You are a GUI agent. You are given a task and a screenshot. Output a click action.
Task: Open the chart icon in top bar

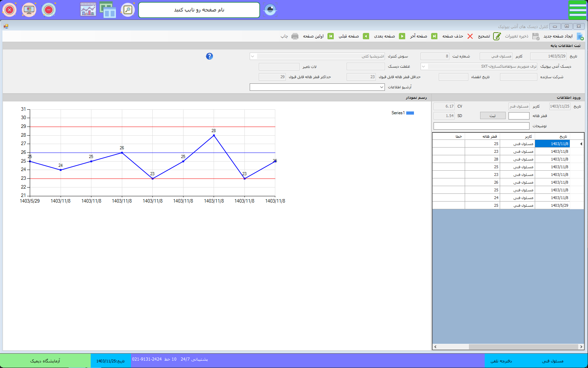(88, 10)
